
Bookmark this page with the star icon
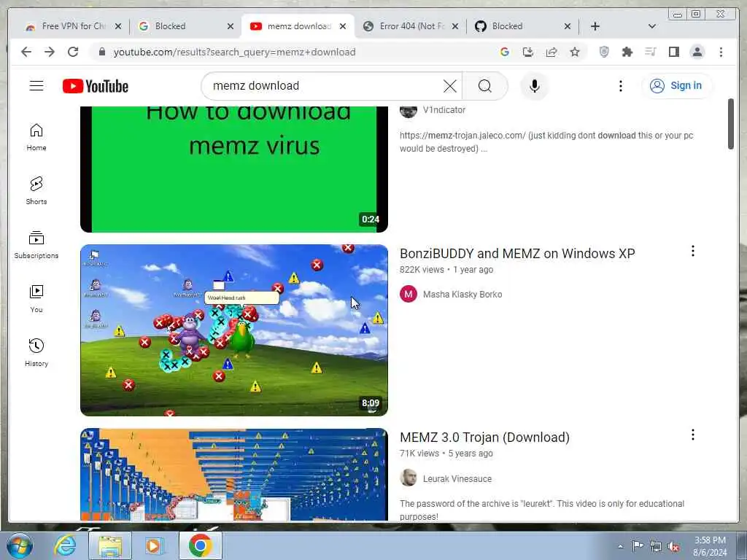click(x=575, y=52)
